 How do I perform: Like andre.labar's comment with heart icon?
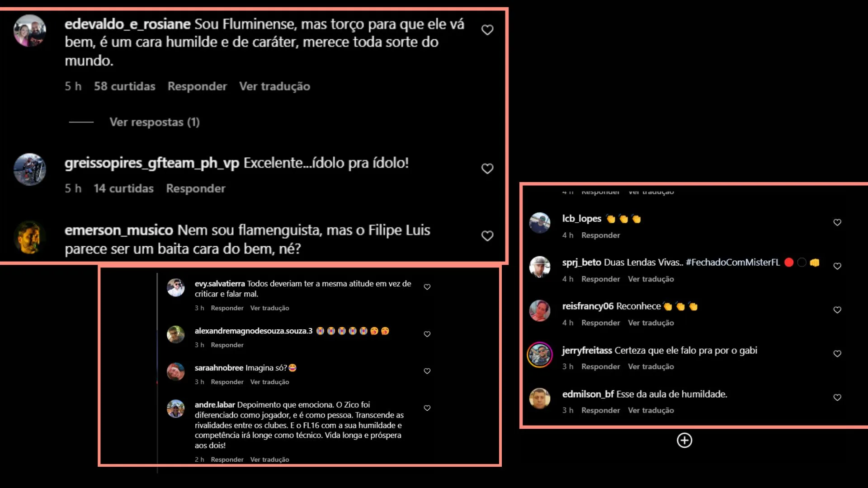[427, 408]
